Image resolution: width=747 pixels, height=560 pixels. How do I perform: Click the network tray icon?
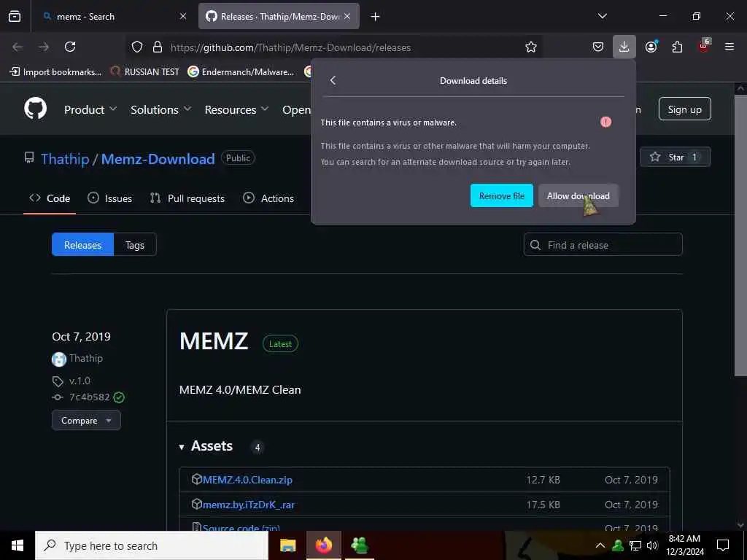[635, 545]
